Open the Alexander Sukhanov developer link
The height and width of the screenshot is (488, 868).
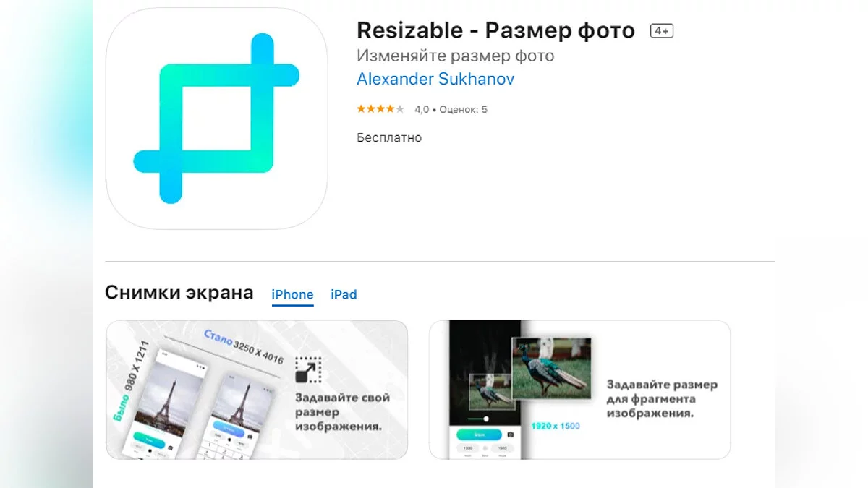pyautogui.click(x=435, y=79)
